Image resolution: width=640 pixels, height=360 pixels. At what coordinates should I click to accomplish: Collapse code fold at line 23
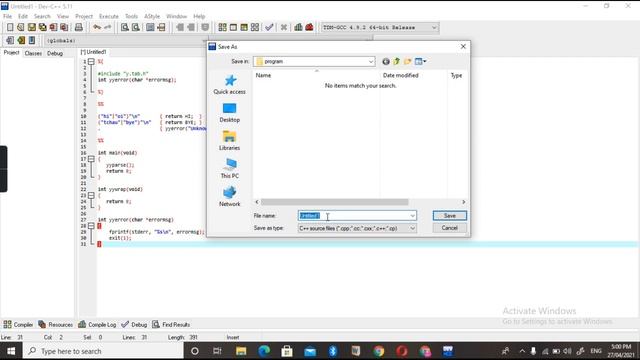coord(91,196)
